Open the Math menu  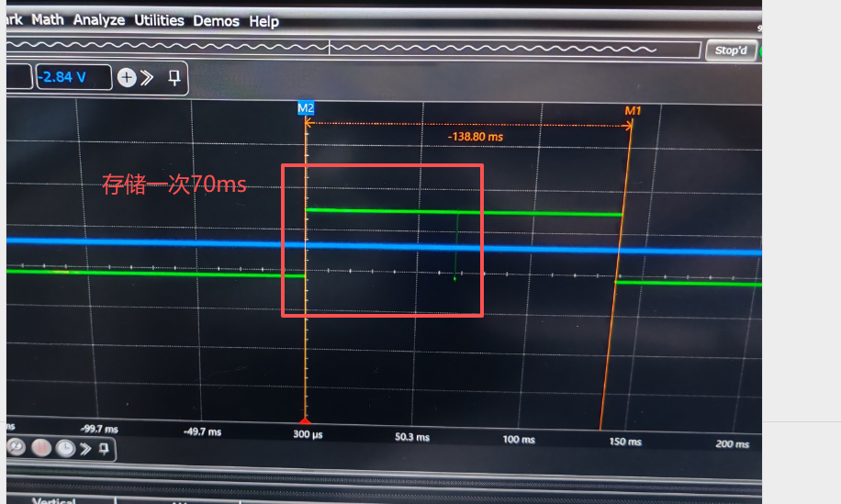point(47,20)
